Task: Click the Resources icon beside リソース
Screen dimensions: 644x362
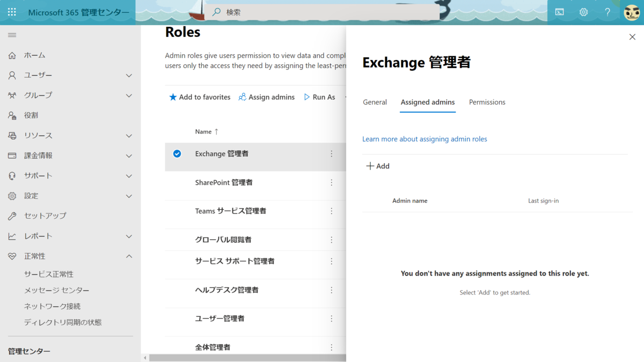Action: (x=12, y=136)
